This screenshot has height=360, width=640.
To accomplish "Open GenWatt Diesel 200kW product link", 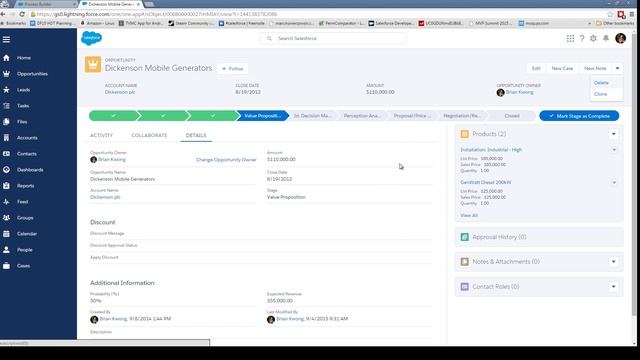I will [486, 182].
